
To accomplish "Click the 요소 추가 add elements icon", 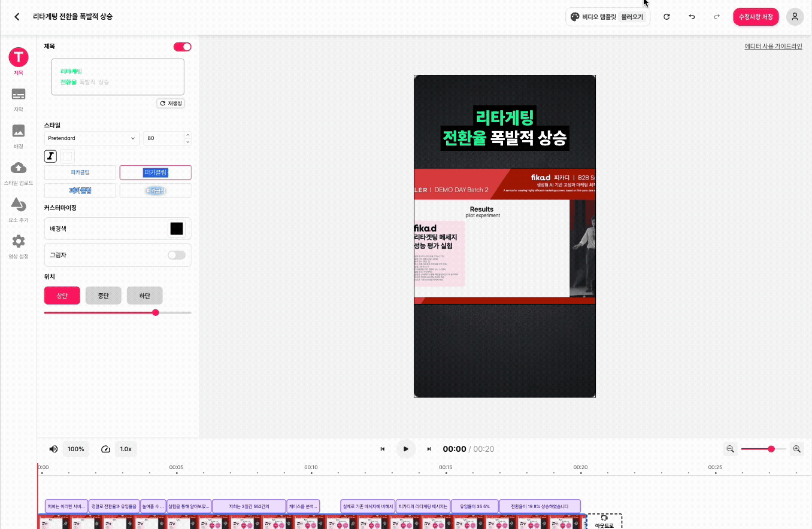I will coord(19,208).
